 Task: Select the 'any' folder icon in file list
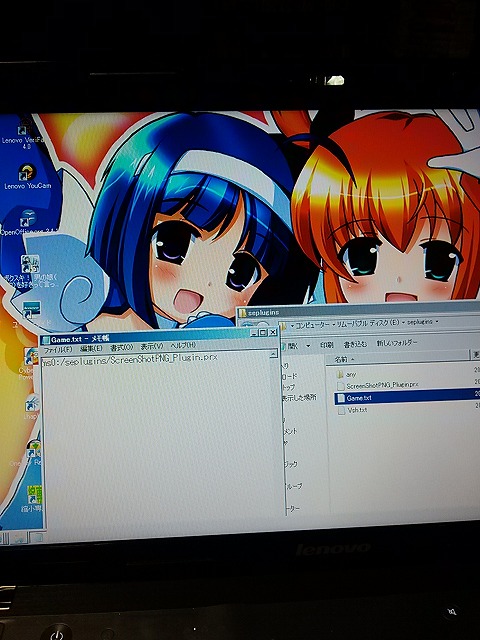tap(340, 374)
